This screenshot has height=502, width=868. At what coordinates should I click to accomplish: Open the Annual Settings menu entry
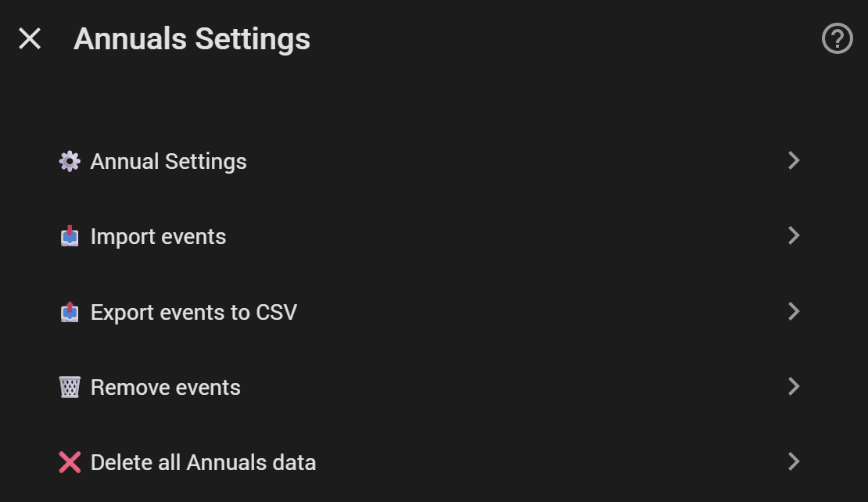pyautogui.click(x=168, y=162)
